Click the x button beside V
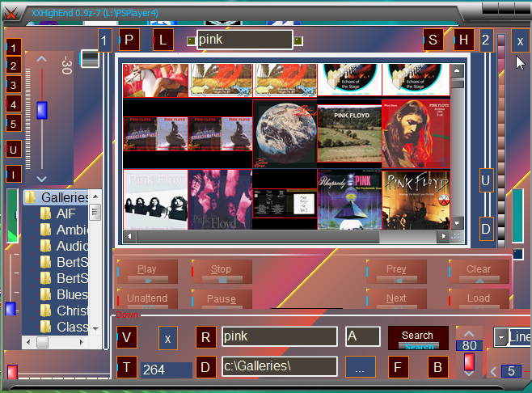This screenshot has height=393, width=532. tap(168, 338)
